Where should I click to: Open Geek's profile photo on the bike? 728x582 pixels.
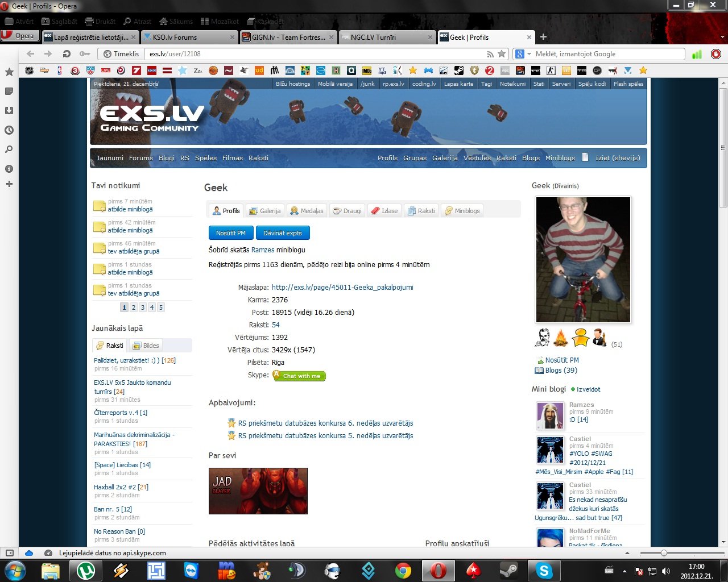(583, 260)
